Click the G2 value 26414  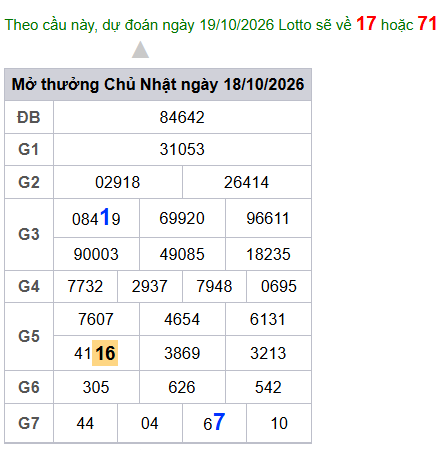pos(246,182)
